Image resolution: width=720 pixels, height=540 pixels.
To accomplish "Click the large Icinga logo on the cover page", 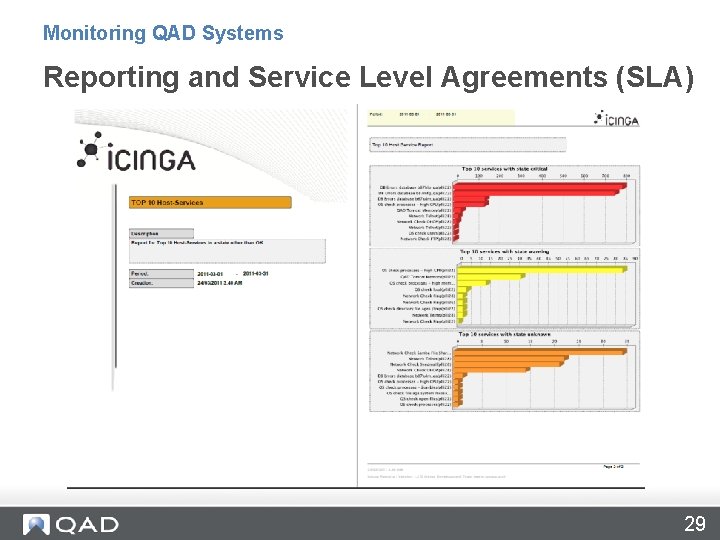I will click(136, 152).
